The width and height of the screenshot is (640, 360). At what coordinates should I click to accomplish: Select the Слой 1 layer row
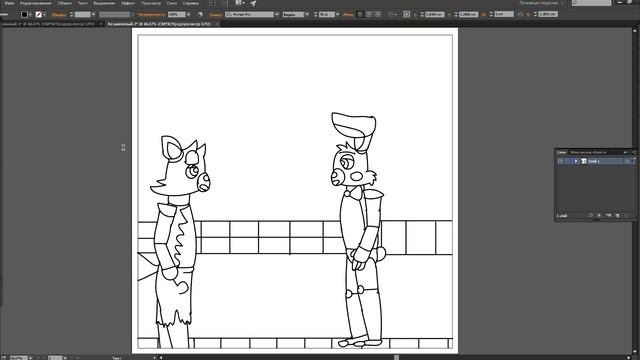pos(596,161)
